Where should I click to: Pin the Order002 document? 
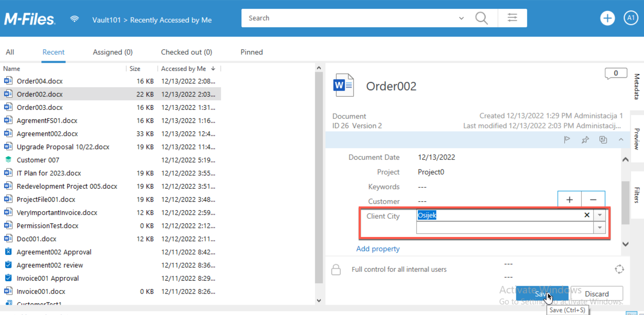[585, 140]
